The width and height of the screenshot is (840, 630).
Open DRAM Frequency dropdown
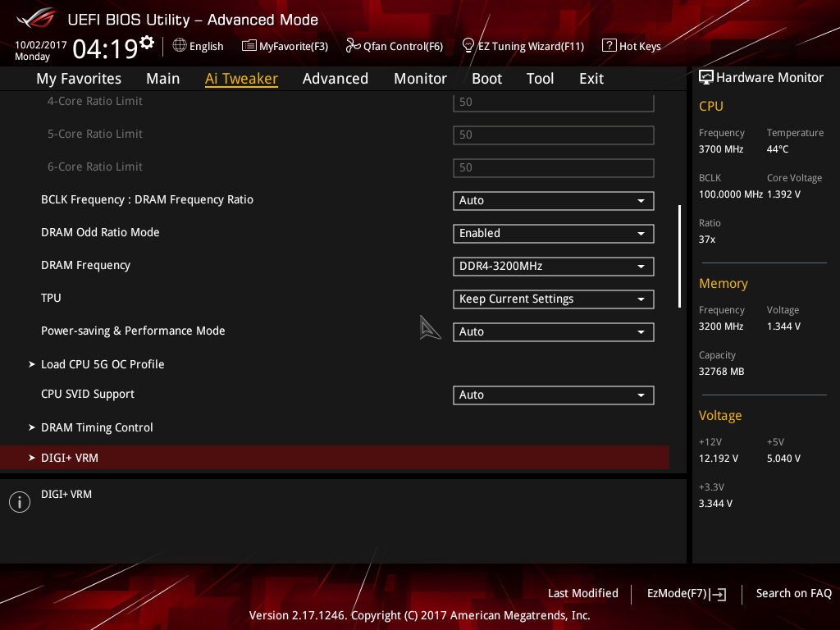554,267
